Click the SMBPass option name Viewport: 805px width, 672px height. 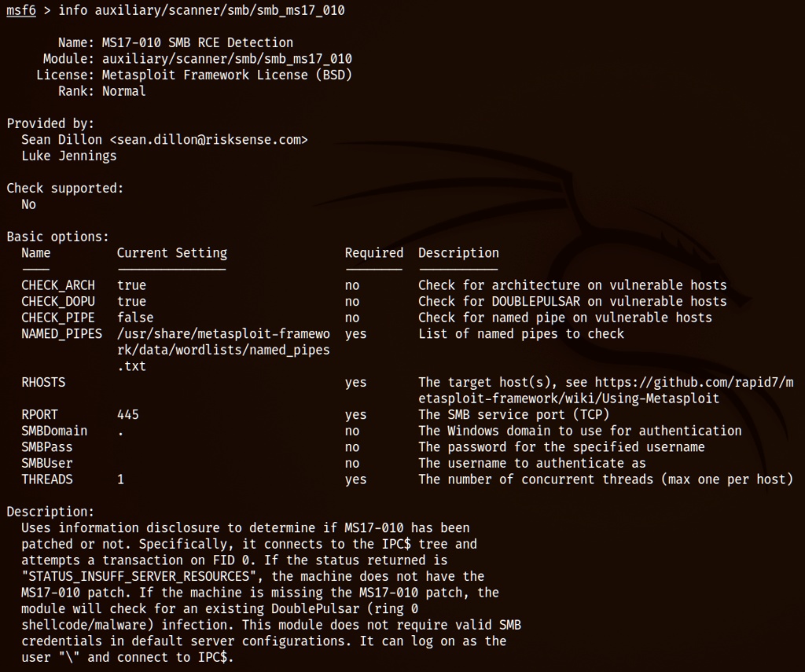pos(46,447)
